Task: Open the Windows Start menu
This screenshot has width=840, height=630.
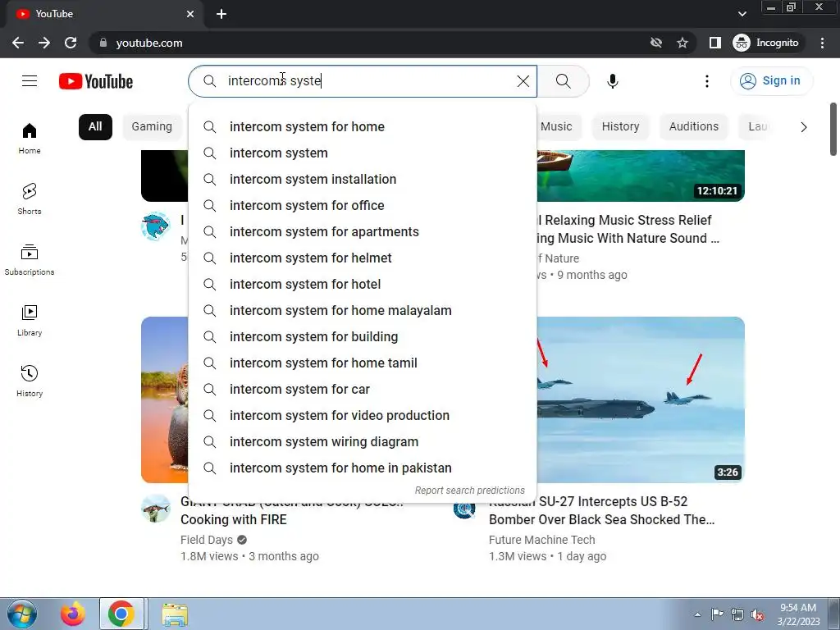Action: [21, 614]
